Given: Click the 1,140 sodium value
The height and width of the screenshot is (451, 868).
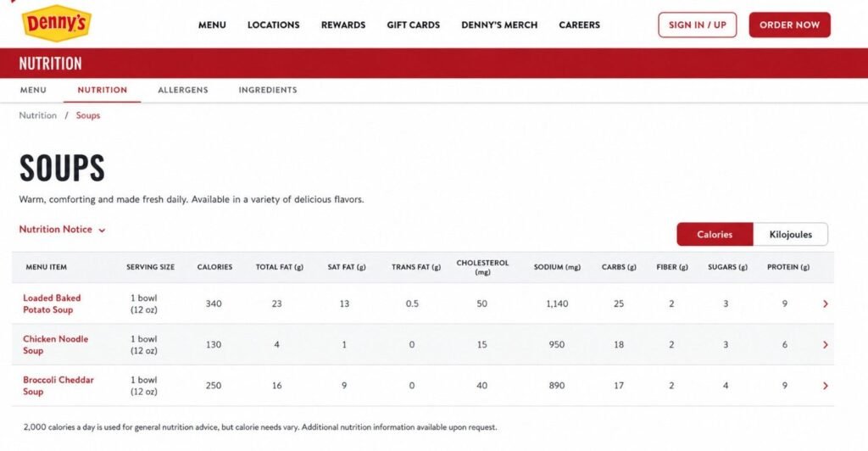Looking at the screenshot, I should [557, 303].
